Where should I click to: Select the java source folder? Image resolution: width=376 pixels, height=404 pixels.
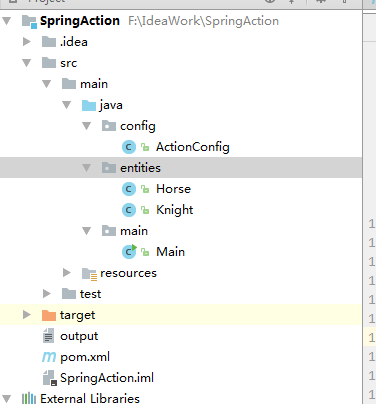111,105
